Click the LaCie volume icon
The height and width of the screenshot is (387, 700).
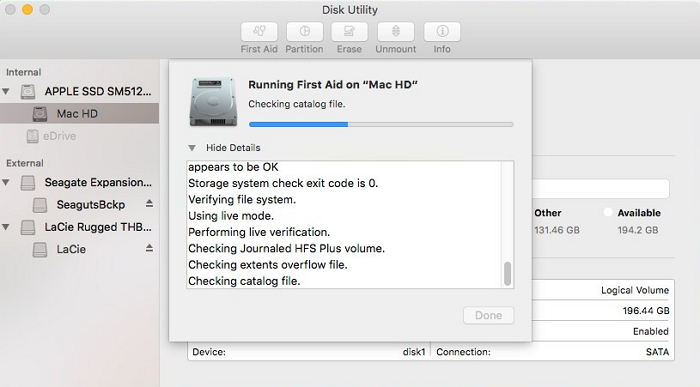tap(40, 250)
